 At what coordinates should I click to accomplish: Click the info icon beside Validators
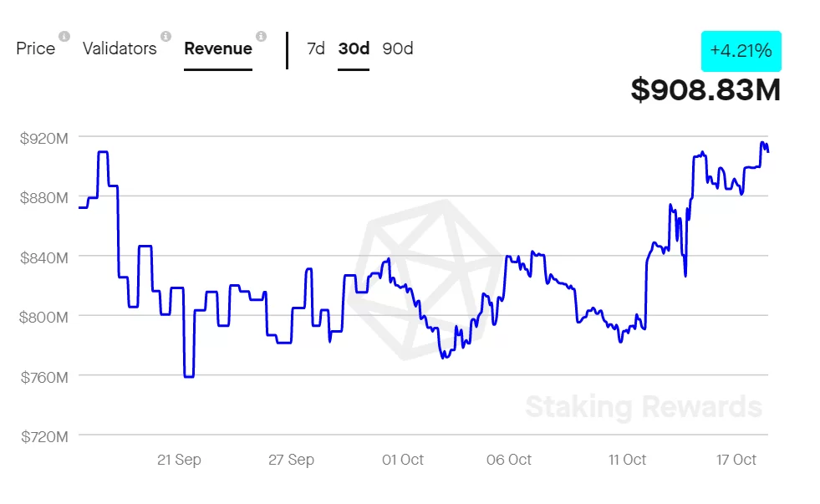pyautogui.click(x=166, y=37)
